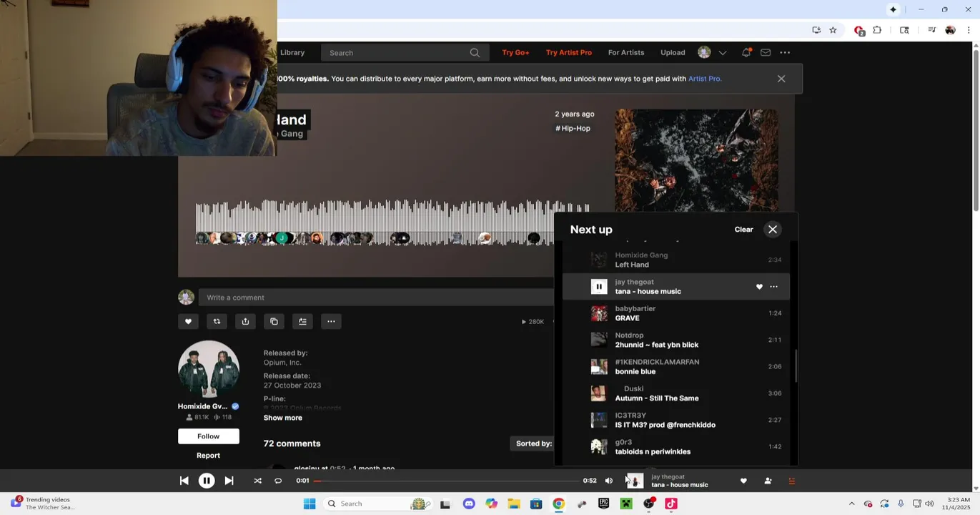Open the more options button under the waveform

(331, 321)
